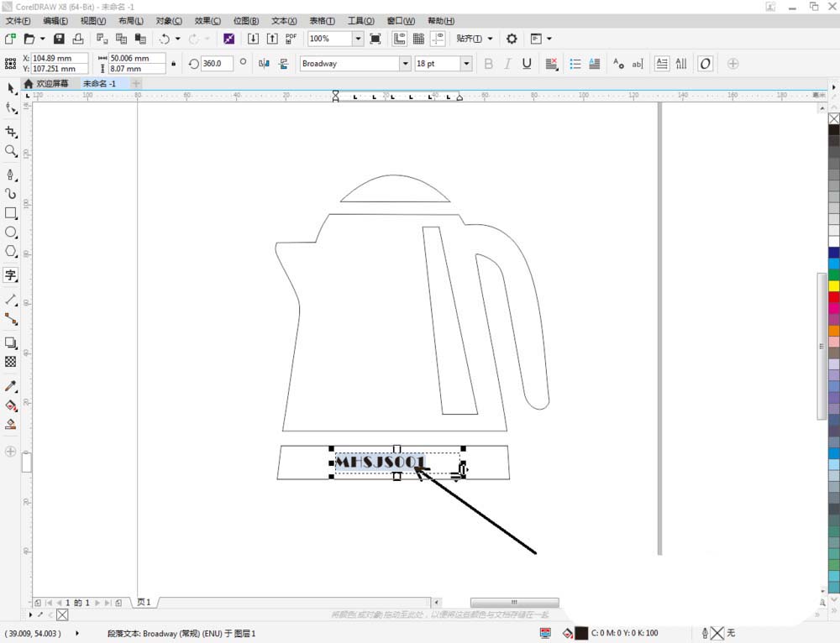The height and width of the screenshot is (643, 840).
Task: Open the edit text ab| button
Action: point(637,64)
